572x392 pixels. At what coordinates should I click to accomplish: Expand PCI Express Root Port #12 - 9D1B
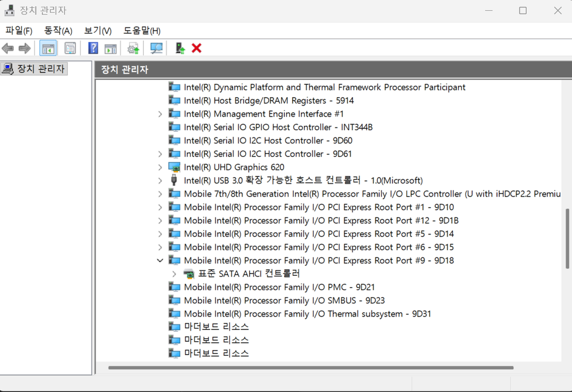[x=160, y=221]
